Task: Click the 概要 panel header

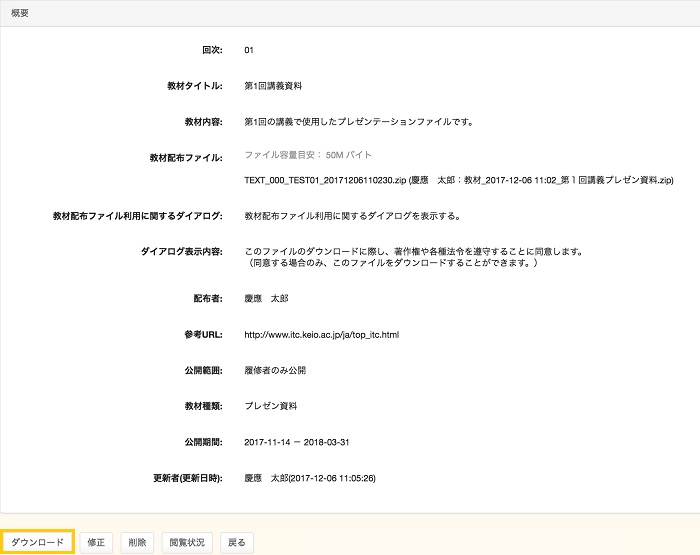Action: pos(20,12)
